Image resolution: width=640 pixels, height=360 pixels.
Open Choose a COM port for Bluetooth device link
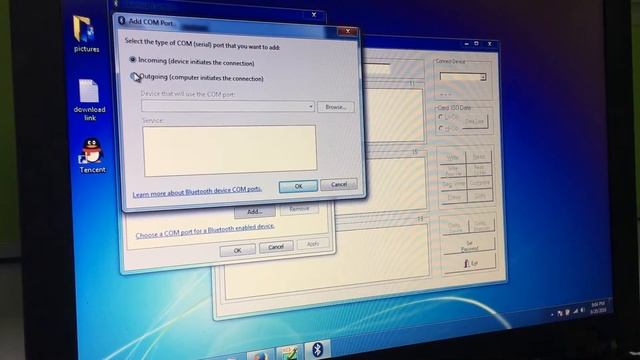pos(205,231)
